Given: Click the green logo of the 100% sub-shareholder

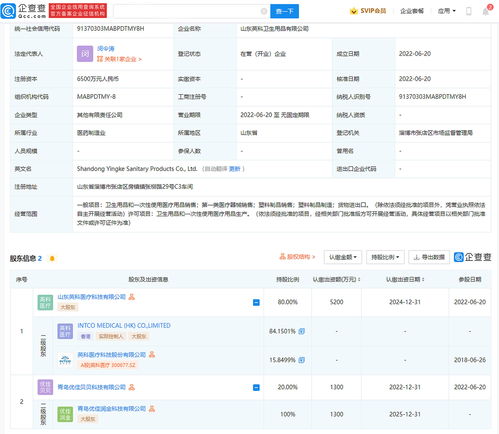Looking at the screenshot, I should (65, 414).
